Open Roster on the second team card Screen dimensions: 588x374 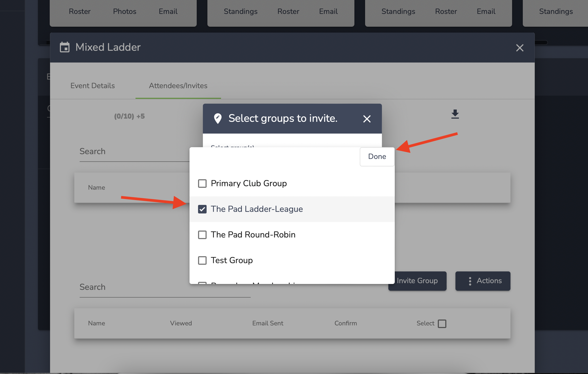pos(288,11)
